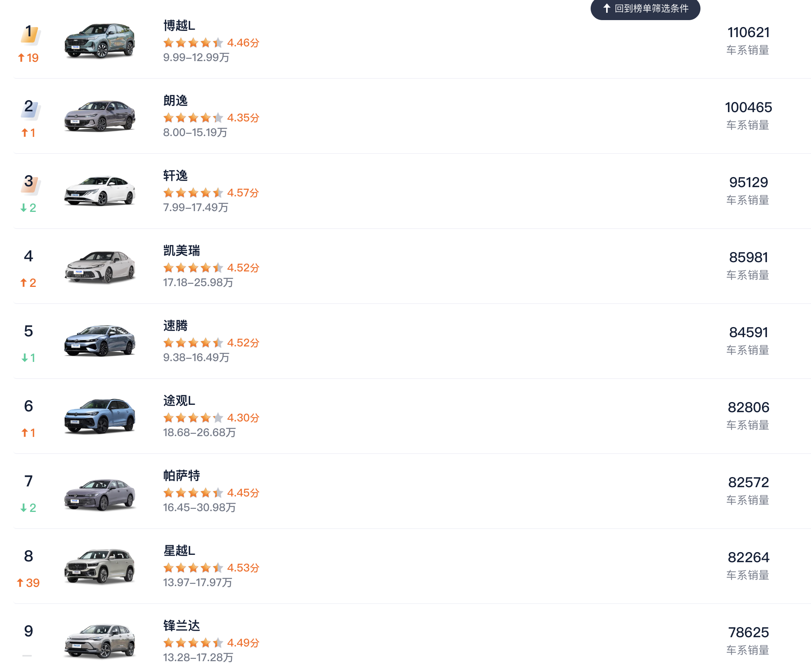Open the 凯美瑞 model link
This screenshot has height=672, width=811.
(181, 251)
